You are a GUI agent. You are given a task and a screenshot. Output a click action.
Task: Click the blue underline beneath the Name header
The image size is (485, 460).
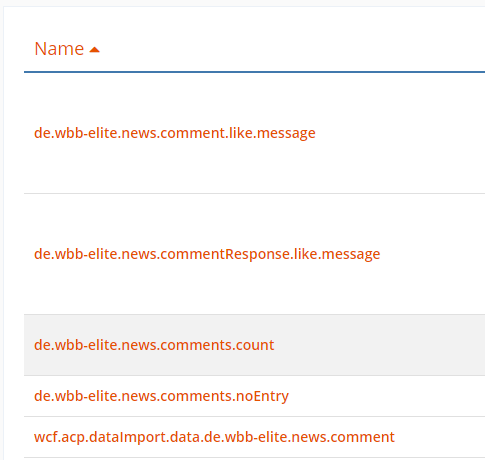(x=254, y=72)
